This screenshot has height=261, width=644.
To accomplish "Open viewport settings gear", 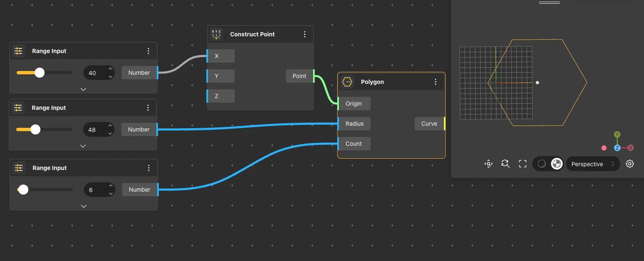I will [630, 164].
